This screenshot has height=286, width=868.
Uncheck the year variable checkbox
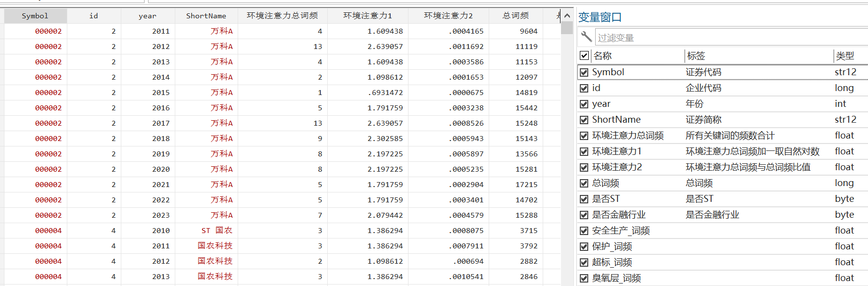click(584, 104)
